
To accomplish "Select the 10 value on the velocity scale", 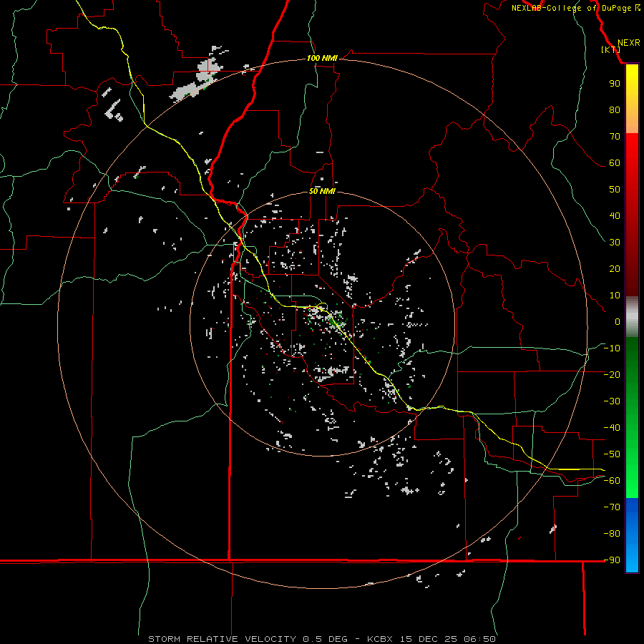I will [615, 296].
